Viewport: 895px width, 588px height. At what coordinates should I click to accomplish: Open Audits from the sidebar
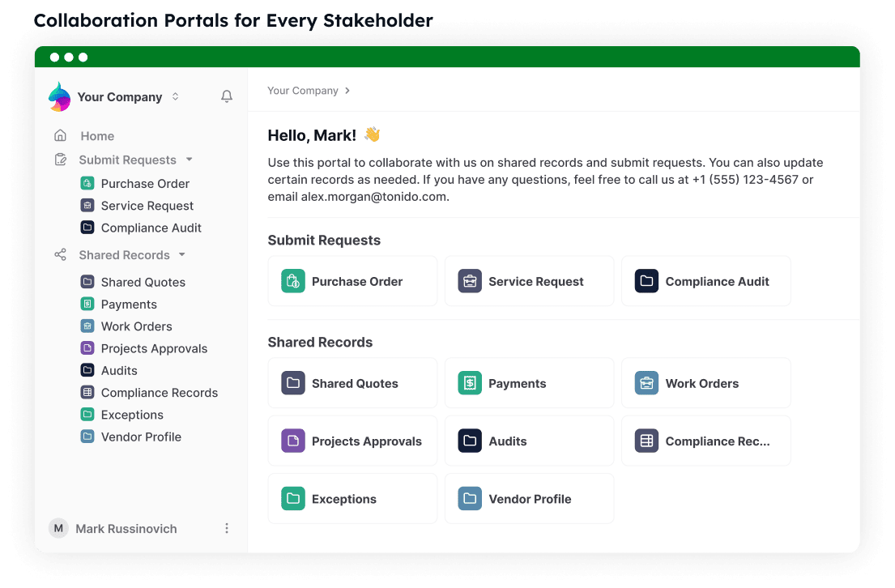119,370
